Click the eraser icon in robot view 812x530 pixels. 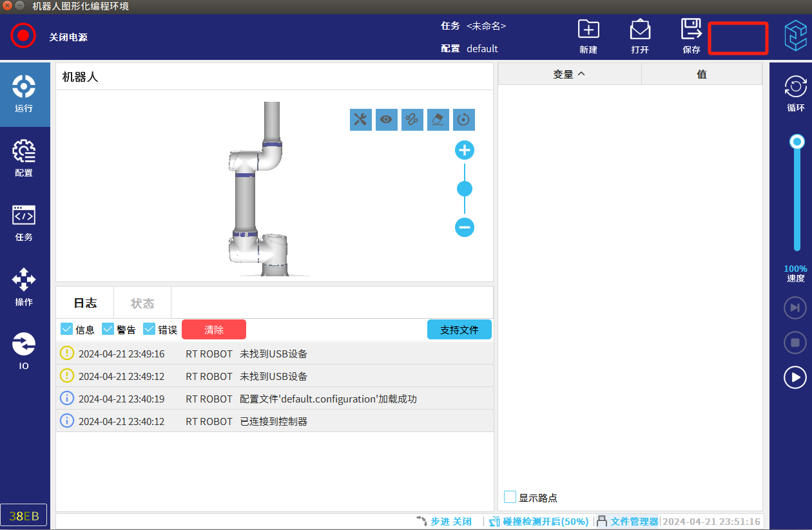438,119
